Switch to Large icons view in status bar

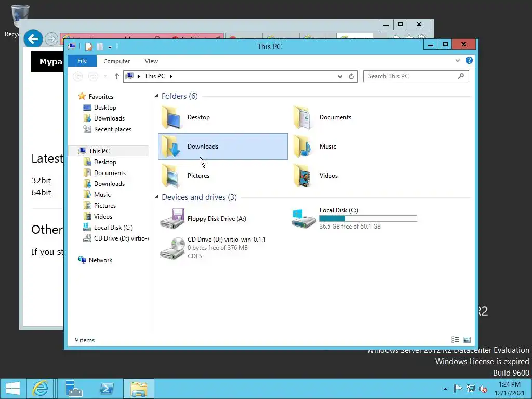[x=467, y=340]
